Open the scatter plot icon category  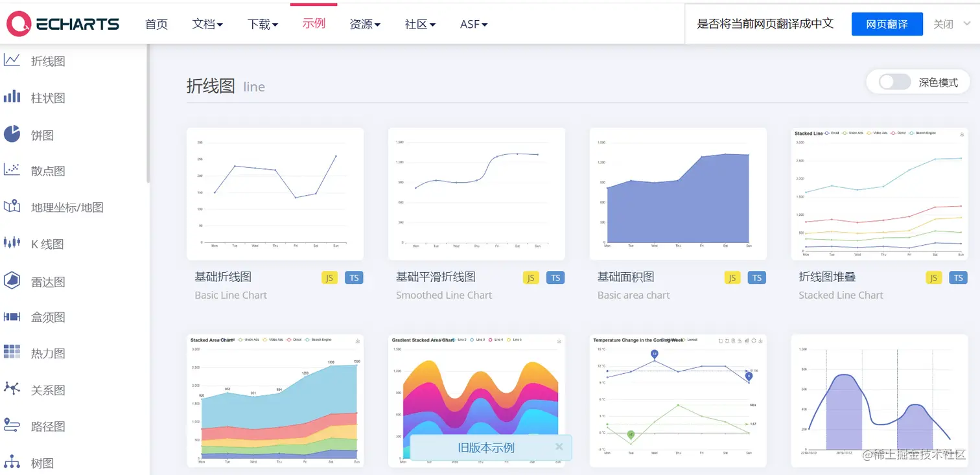coord(12,170)
